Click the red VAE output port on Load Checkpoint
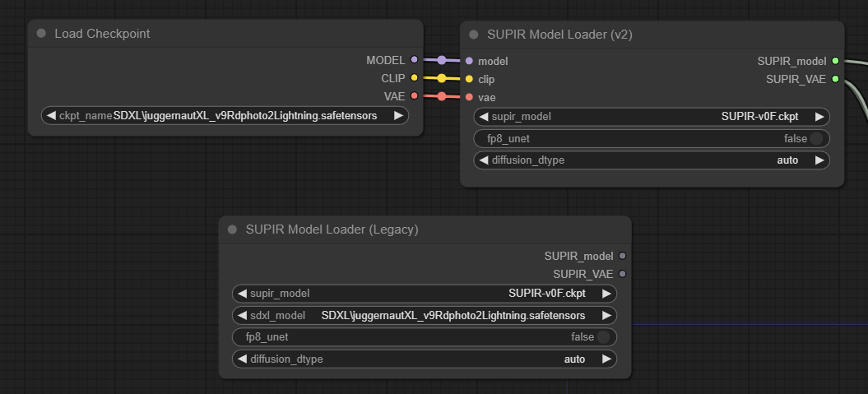This screenshot has width=868, height=394. click(414, 96)
